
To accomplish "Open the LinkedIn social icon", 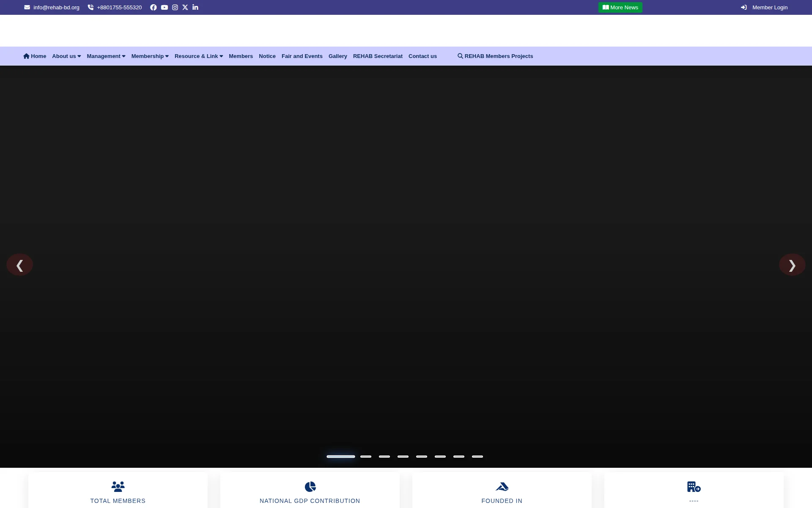I will click(x=195, y=7).
